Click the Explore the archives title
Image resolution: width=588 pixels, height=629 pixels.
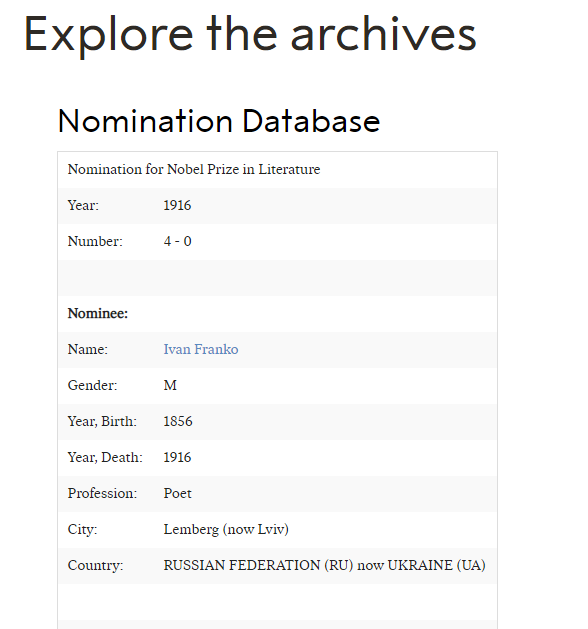[x=250, y=34]
